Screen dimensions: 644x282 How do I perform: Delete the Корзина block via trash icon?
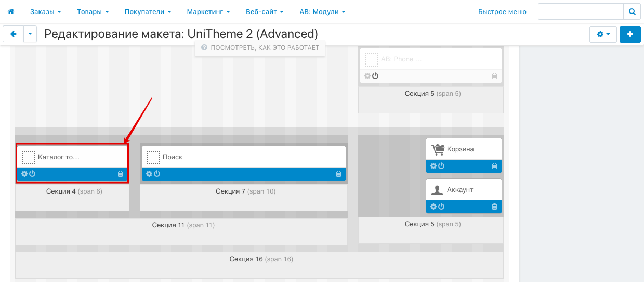(495, 166)
